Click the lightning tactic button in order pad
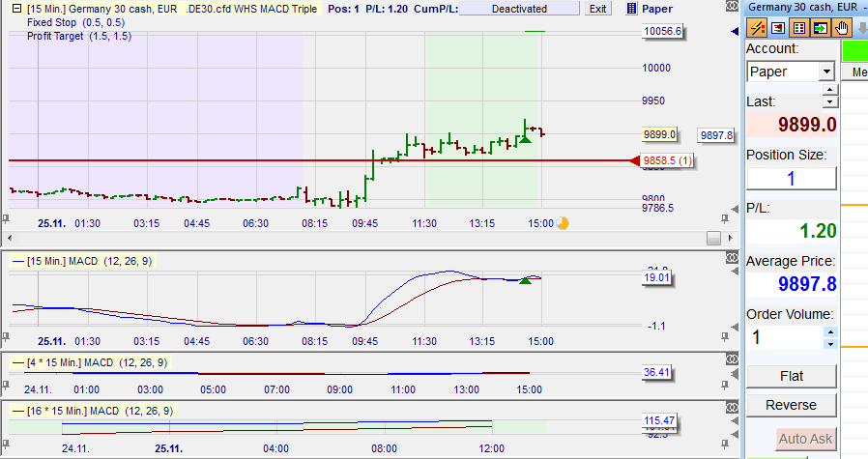868x459 pixels. click(756, 28)
